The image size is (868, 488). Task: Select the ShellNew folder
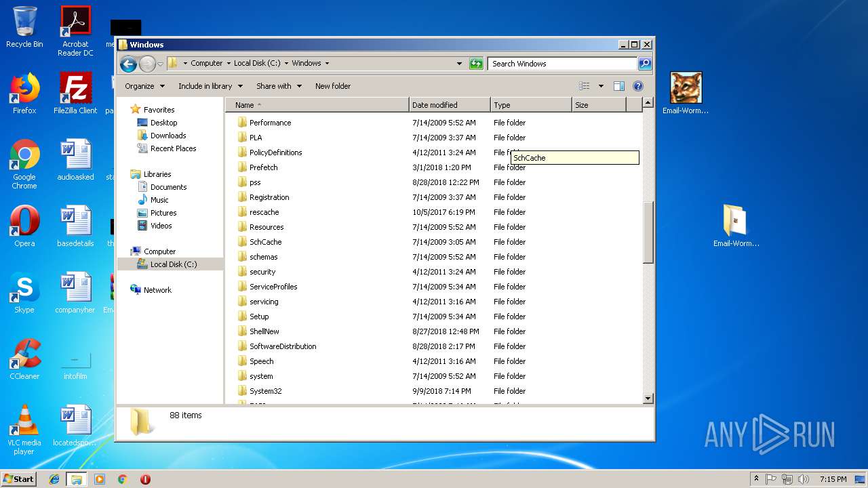click(x=264, y=331)
